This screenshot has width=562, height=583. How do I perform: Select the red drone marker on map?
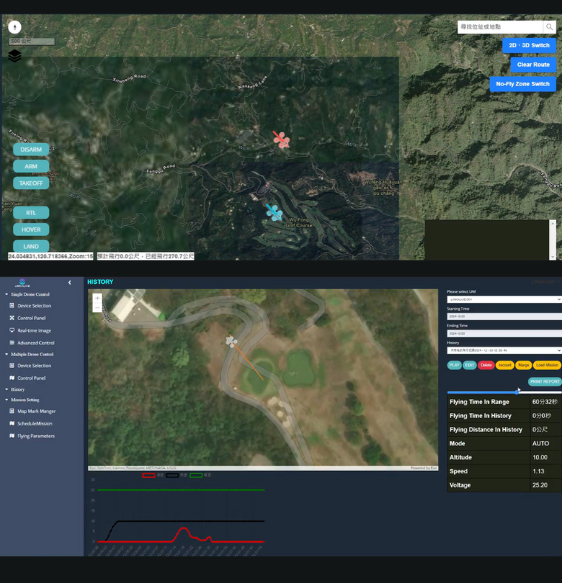281,139
